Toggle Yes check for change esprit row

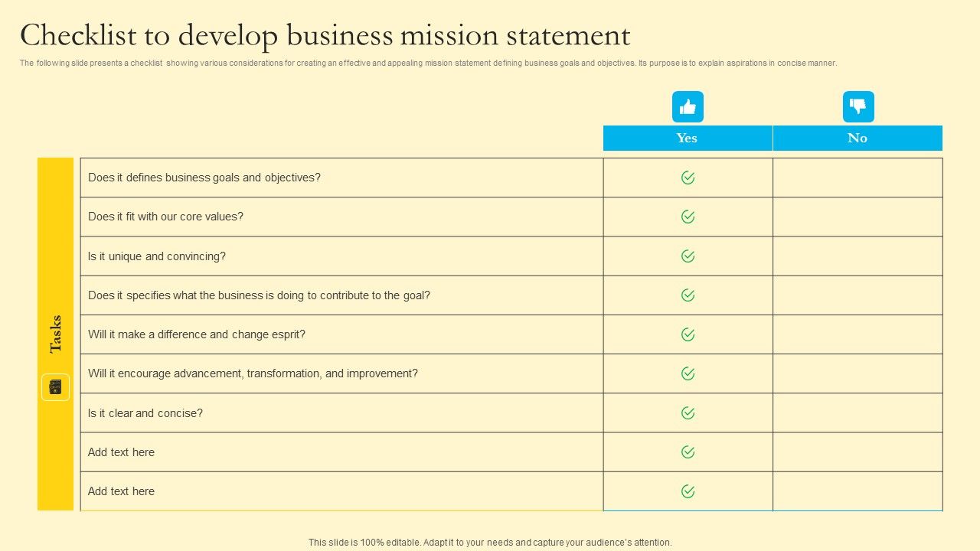click(x=688, y=334)
